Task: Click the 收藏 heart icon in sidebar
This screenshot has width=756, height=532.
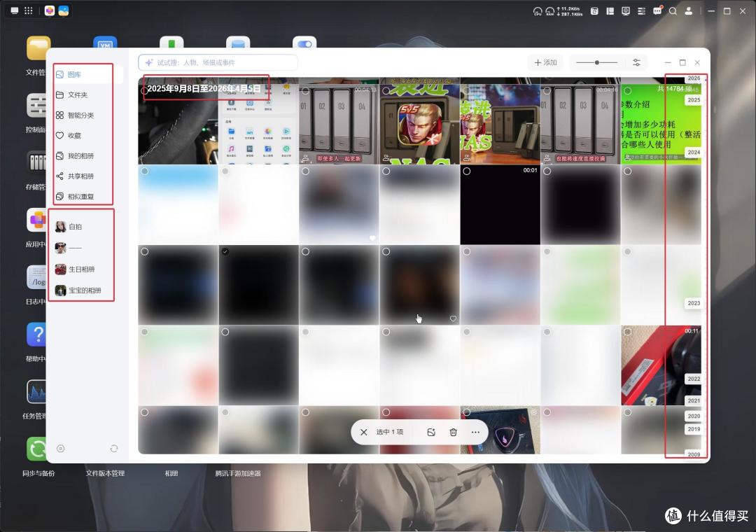Action: (x=59, y=136)
